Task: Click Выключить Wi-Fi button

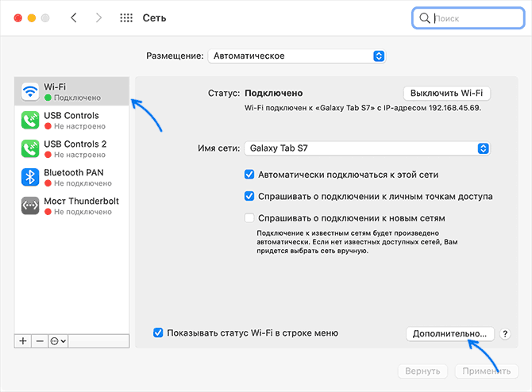Action: [446, 94]
